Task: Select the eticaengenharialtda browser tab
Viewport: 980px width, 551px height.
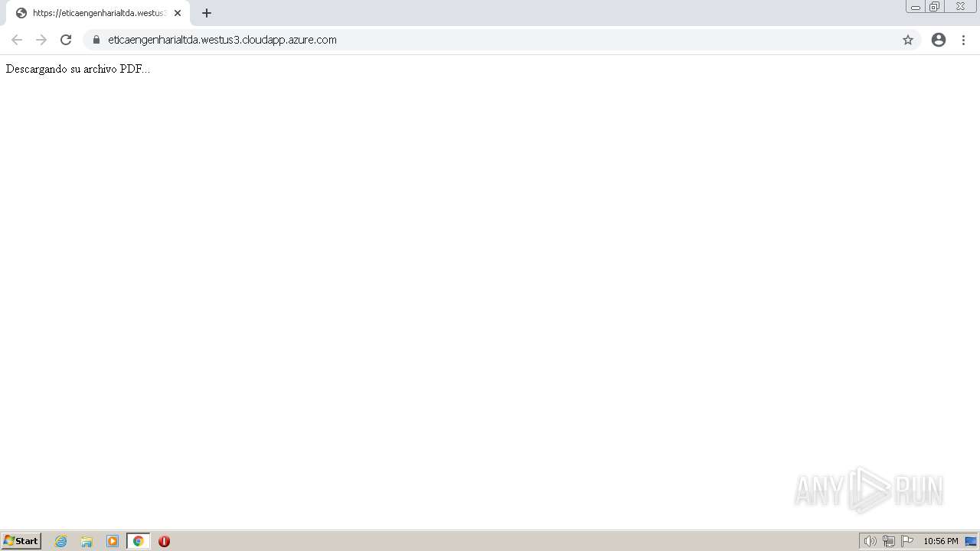Action: (98, 13)
